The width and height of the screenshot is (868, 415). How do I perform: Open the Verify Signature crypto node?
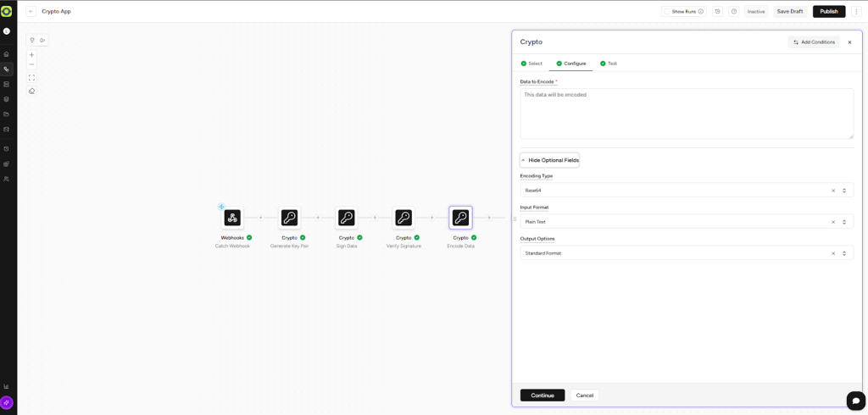[x=403, y=218]
